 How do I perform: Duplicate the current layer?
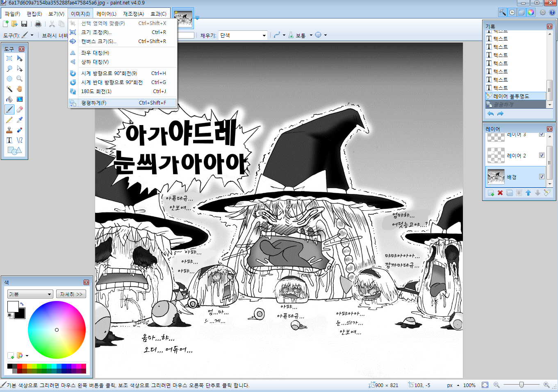point(510,193)
